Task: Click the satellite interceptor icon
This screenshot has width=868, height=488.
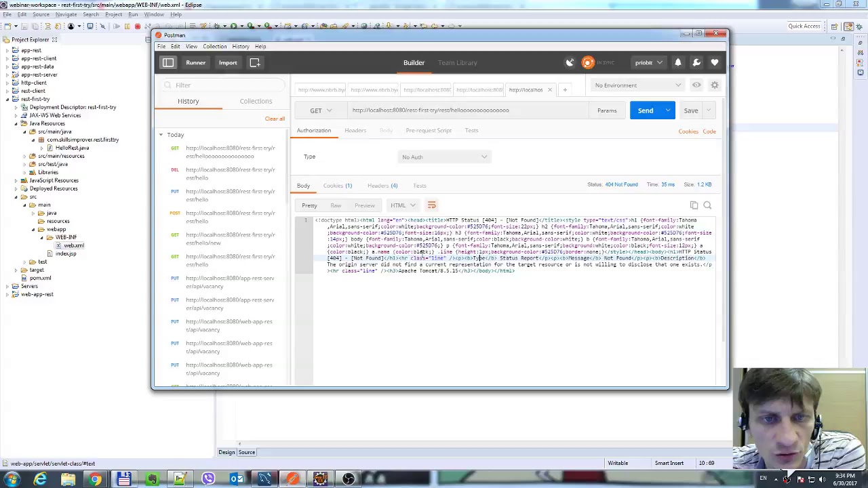Action: pos(570,62)
